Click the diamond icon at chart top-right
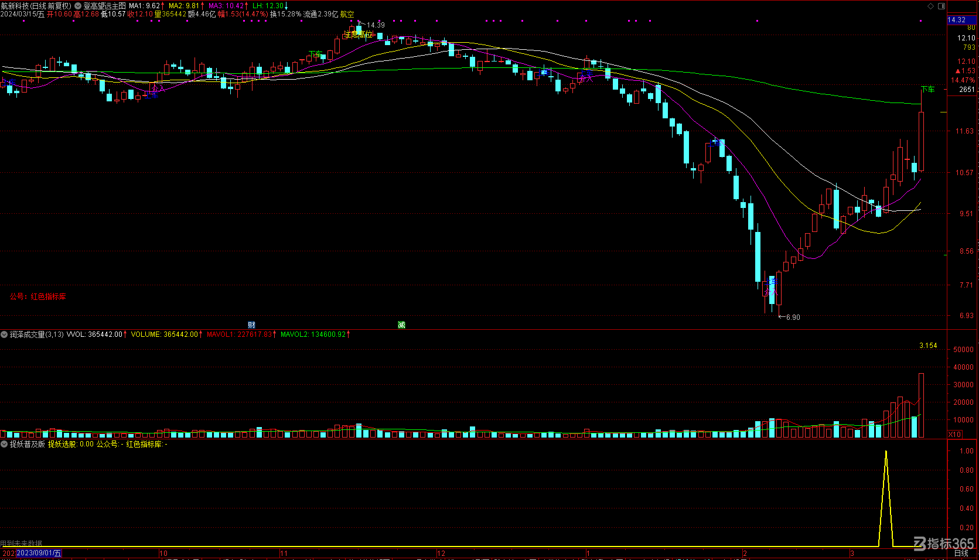This screenshot has width=979, height=560. click(931, 6)
